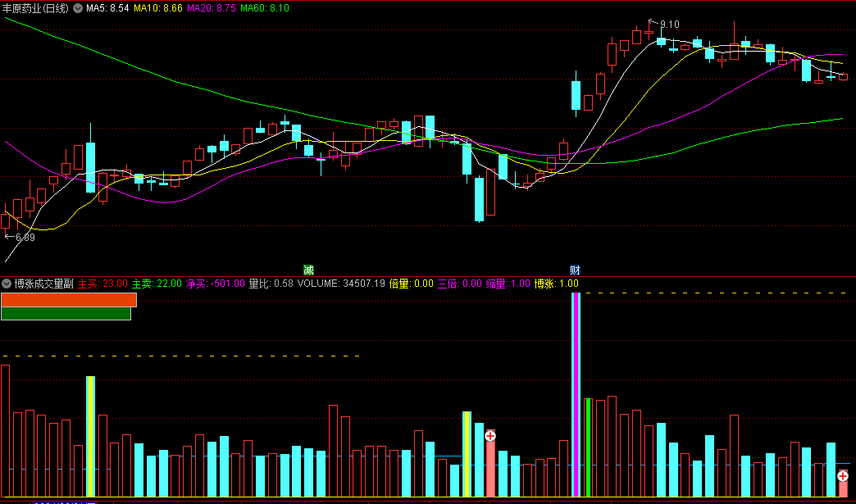
Task: Click the 倍量: 0.00 value
Action: tap(411, 284)
